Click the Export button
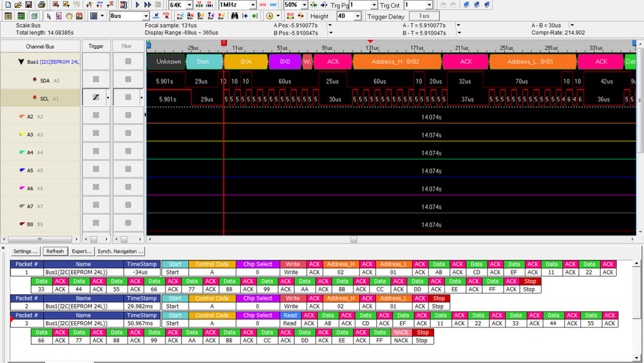The height and width of the screenshot is (363, 644). click(x=82, y=251)
